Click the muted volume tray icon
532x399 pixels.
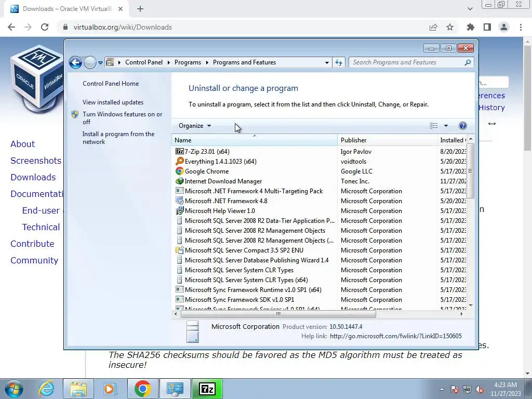point(480,389)
